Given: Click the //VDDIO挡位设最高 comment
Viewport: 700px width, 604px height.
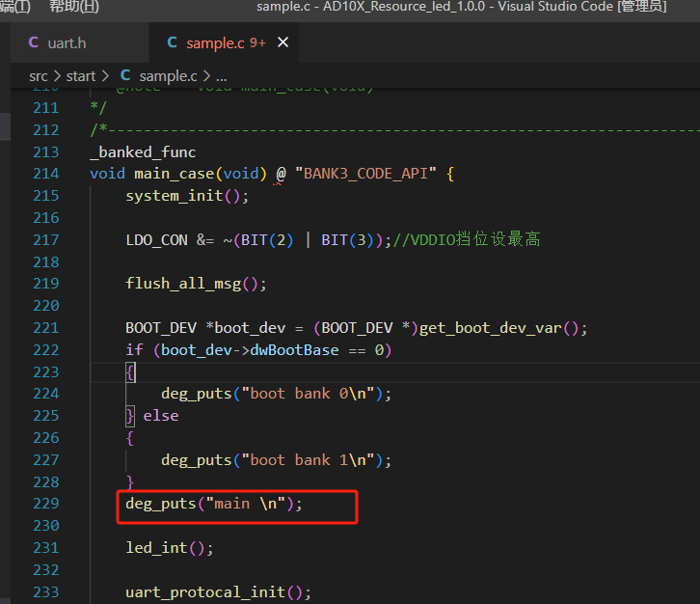Looking at the screenshot, I should 466,239.
